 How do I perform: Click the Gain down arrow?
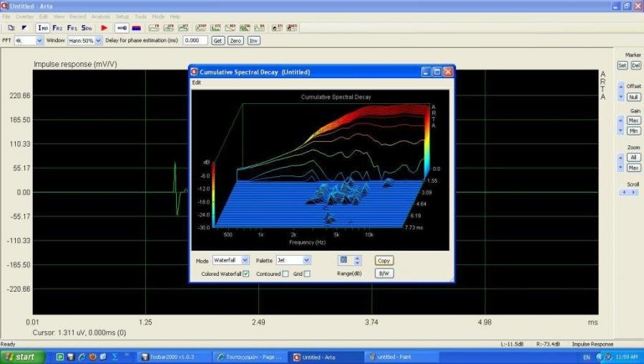click(x=620, y=131)
